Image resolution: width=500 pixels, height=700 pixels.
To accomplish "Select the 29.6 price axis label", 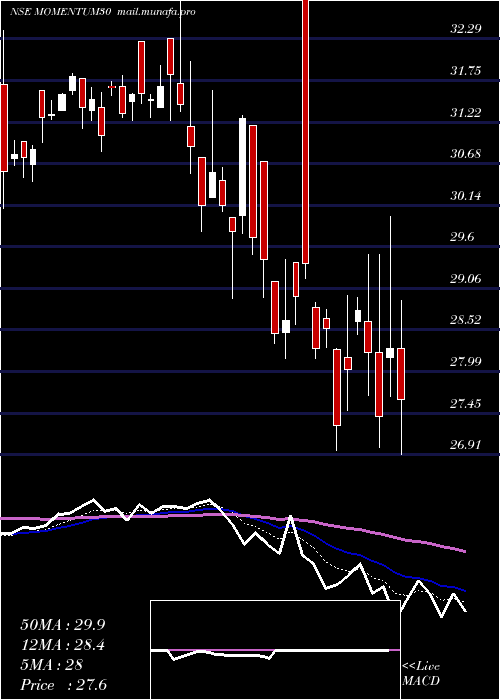I will tap(462, 237).
